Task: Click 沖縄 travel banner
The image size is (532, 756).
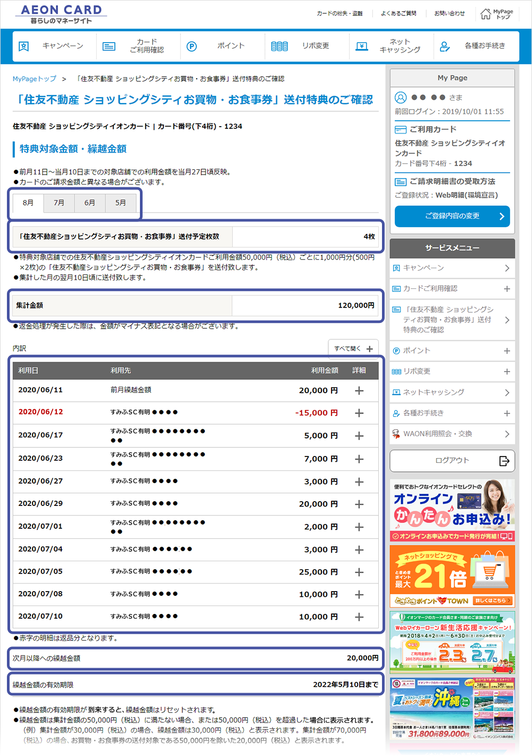Action: pyautogui.click(x=452, y=708)
